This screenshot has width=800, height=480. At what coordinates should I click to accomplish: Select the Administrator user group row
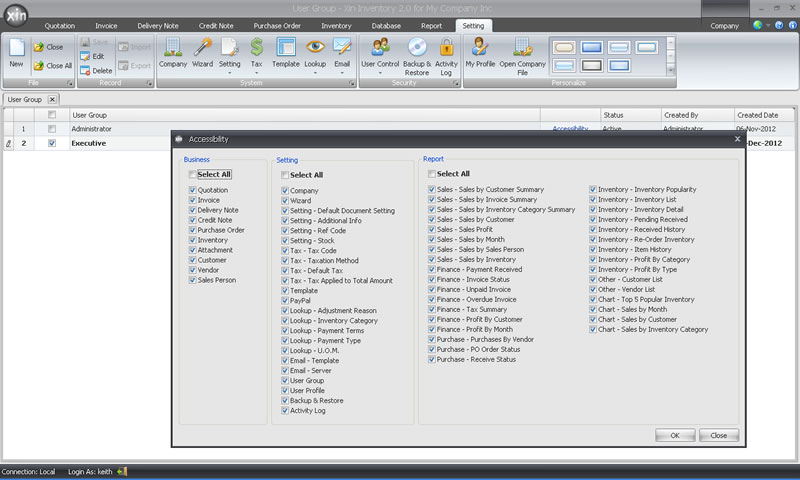pos(304,129)
